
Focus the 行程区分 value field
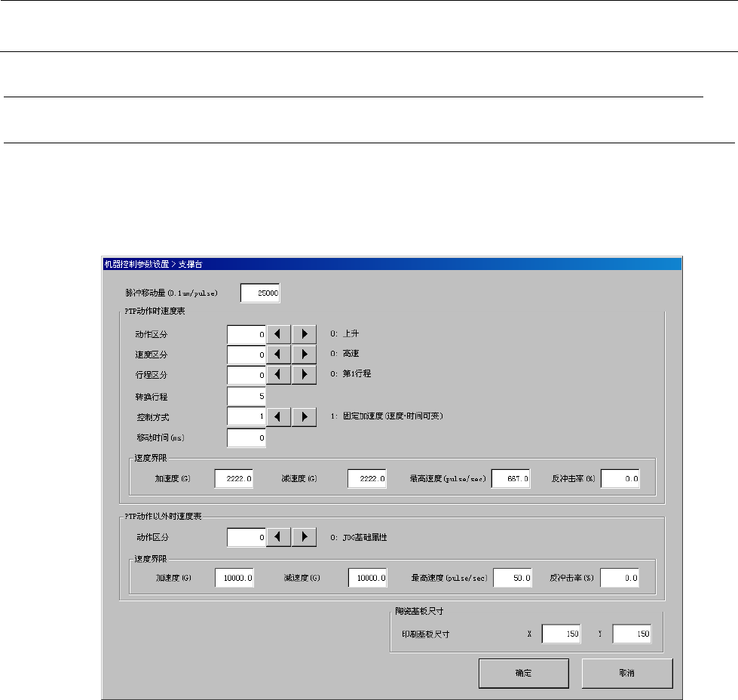tap(247, 375)
